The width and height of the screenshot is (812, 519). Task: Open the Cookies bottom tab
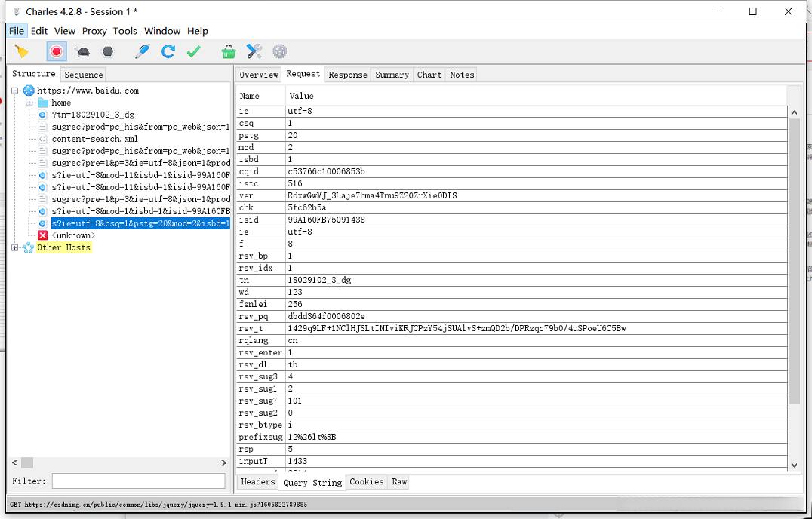click(366, 482)
